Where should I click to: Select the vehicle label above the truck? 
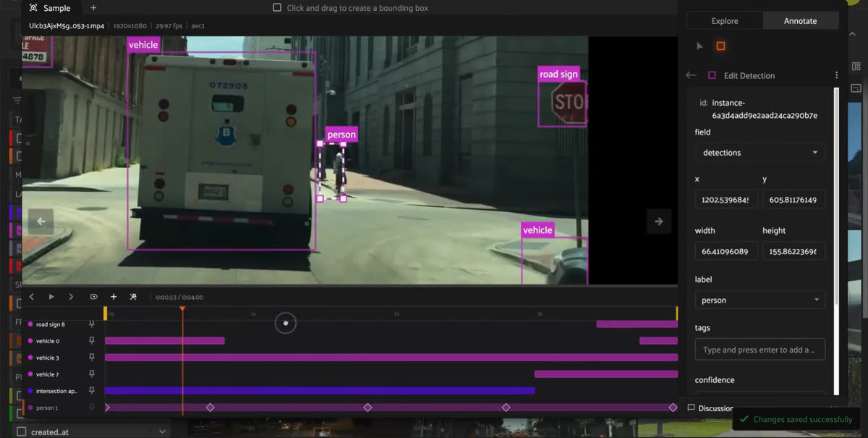143,45
